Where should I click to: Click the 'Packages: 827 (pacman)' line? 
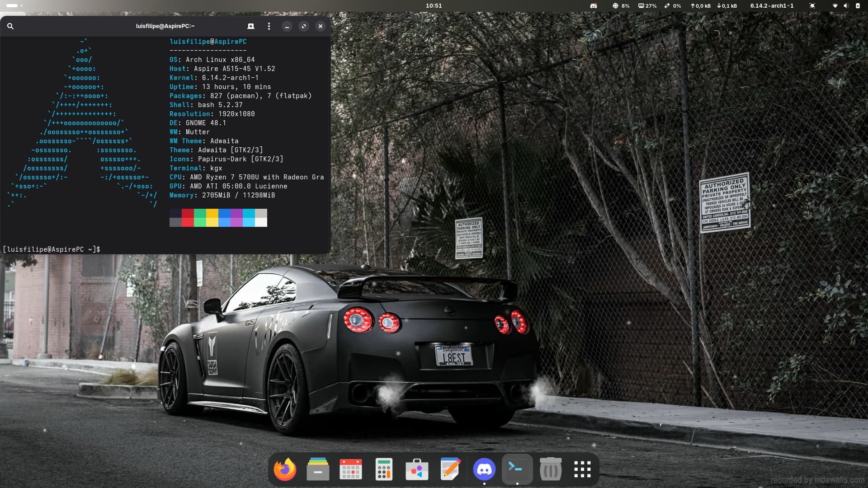click(241, 96)
